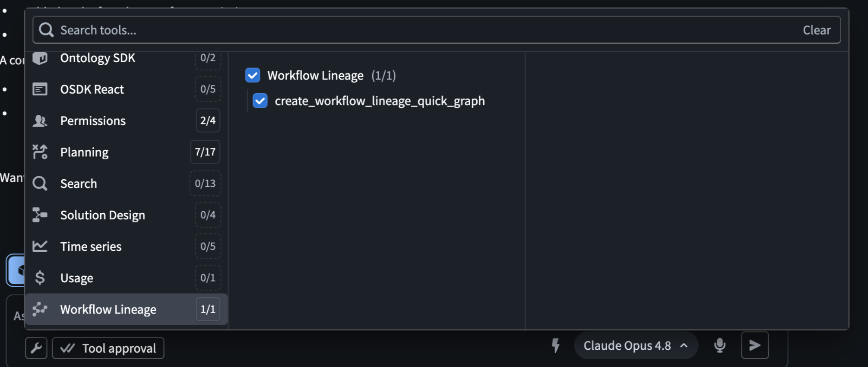Open the Claude Opus 4.8 model selector
This screenshot has height=367, width=868.
(636, 345)
